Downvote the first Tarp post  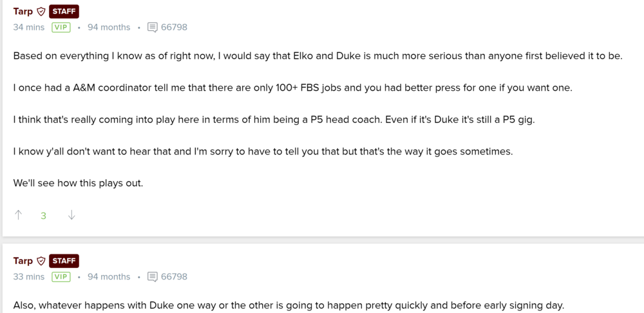[71, 216]
